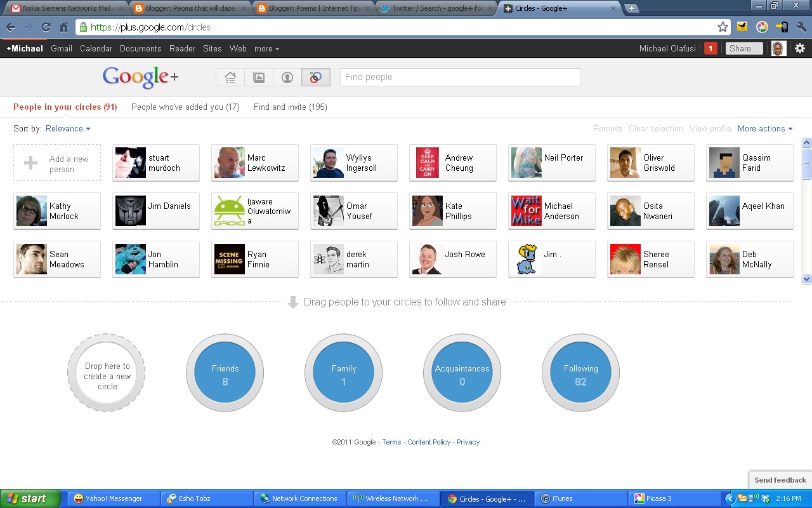The width and height of the screenshot is (812, 508).
Task: Open Calendar from the Google bar
Action: click(96, 48)
